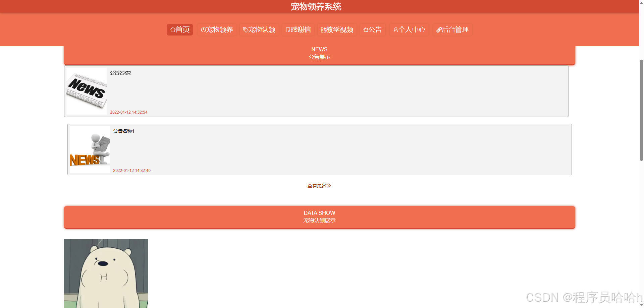Click the person icon beside 个人中心
The image size is (644, 308).
coord(396,30)
